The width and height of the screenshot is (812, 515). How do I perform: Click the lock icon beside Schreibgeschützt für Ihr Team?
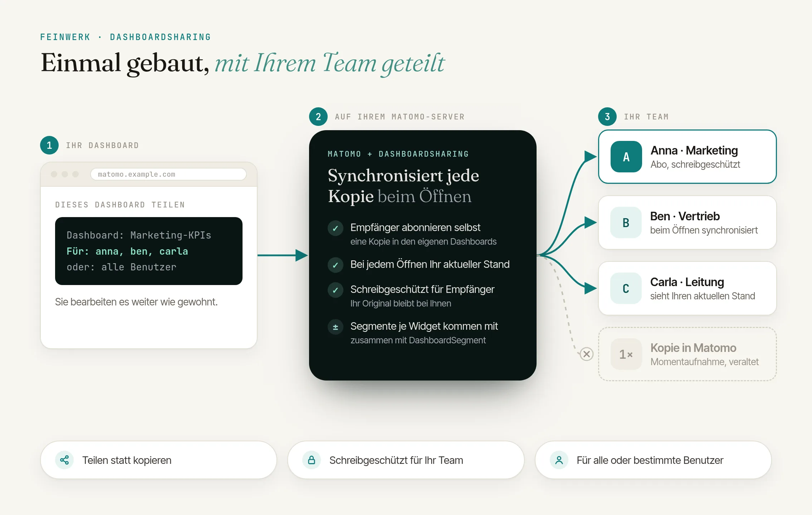pyautogui.click(x=312, y=460)
